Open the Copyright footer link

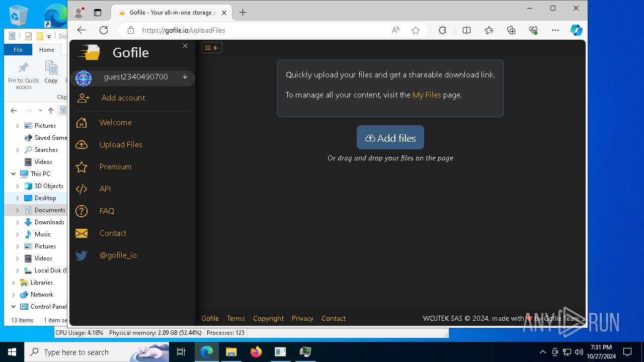268,318
